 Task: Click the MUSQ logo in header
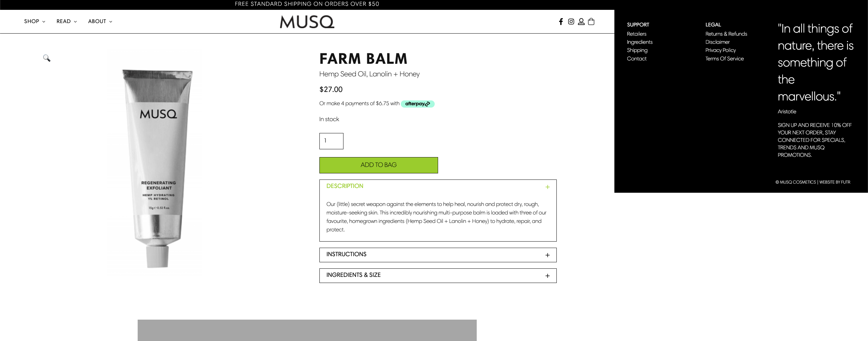[x=307, y=22]
